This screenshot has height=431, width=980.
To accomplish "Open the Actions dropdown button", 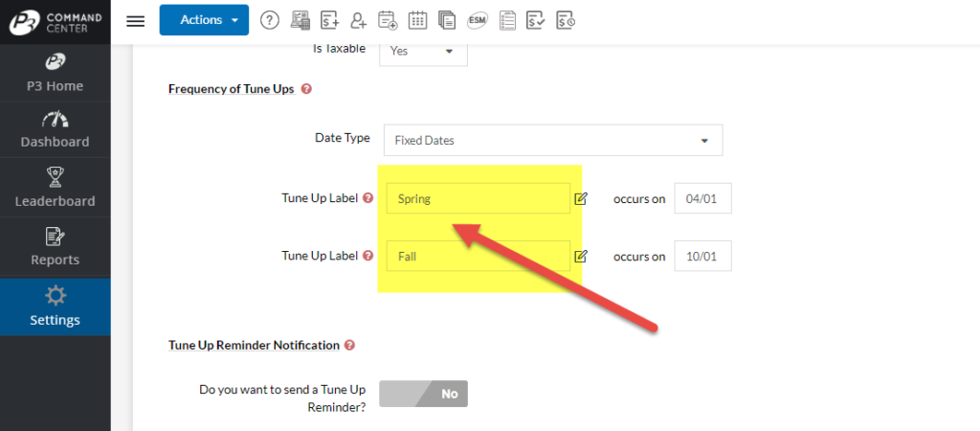I will [204, 20].
